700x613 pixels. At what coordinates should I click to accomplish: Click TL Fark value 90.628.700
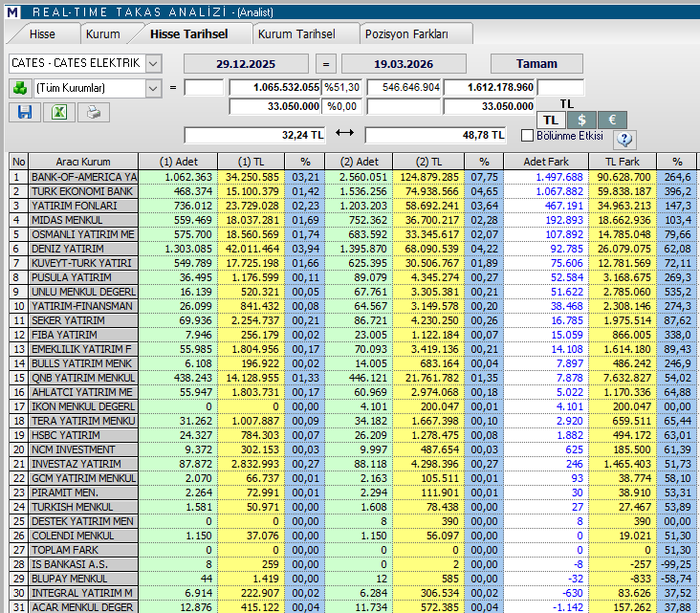(623, 177)
